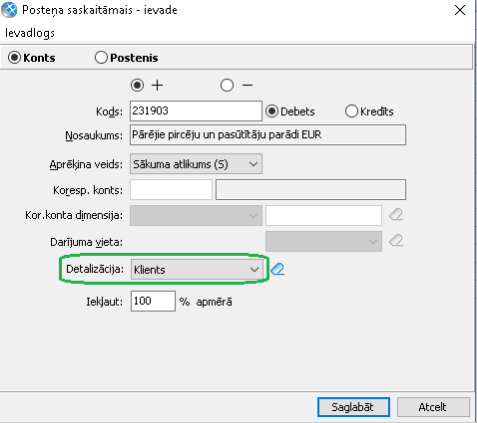This screenshot has height=423, width=477.
Task: Clear Detalizācija with blue eraser icon
Action: (277, 269)
